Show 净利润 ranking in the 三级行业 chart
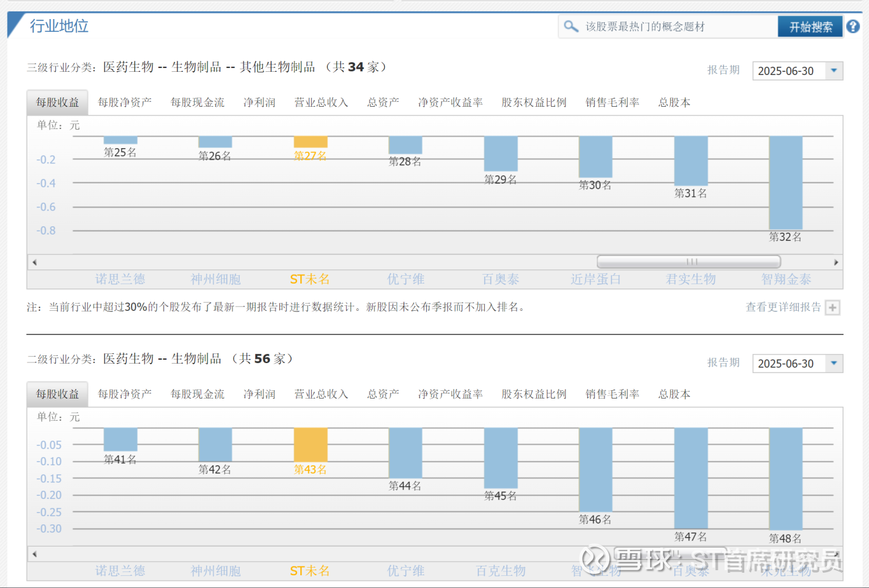Image resolution: width=869 pixels, height=588 pixels. (x=260, y=102)
